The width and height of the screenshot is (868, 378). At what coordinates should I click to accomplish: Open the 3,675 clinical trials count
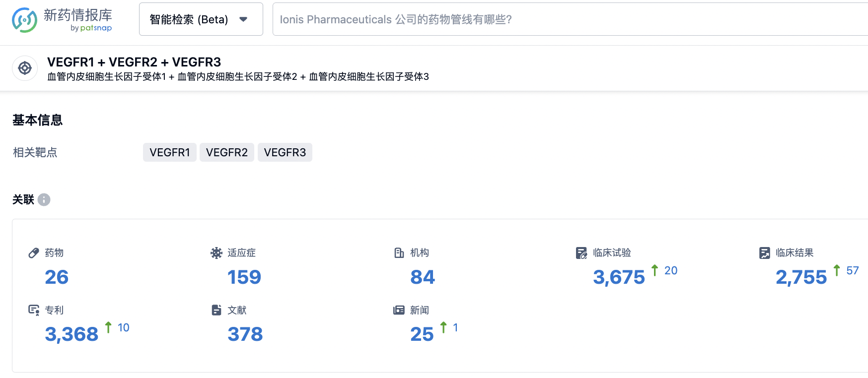[619, 277]
